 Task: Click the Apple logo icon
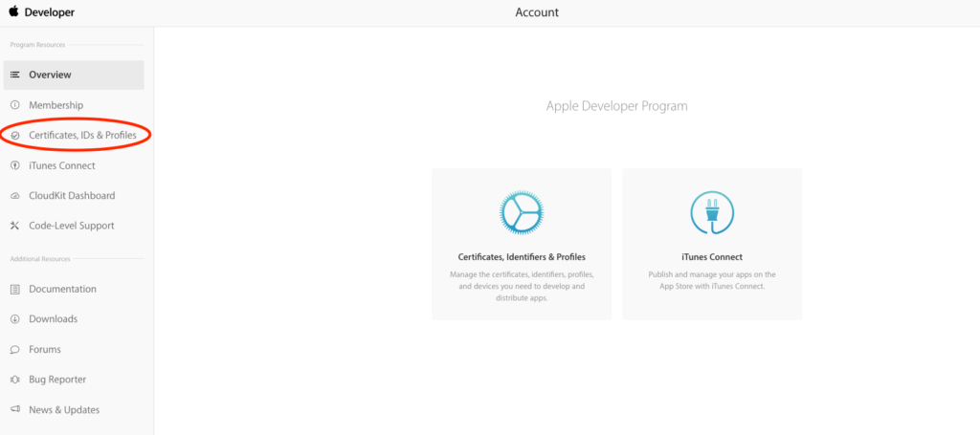point(13,11)
